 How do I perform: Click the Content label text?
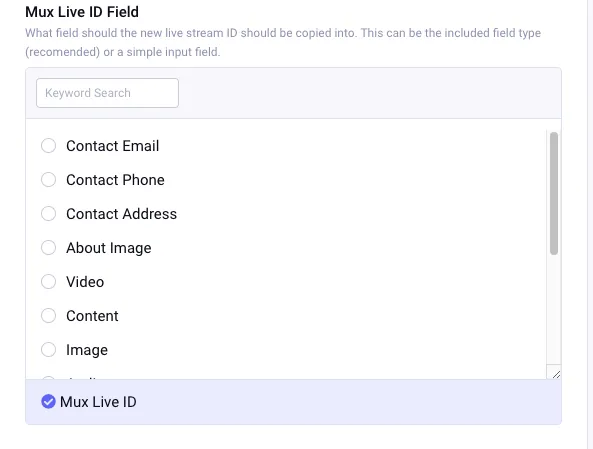coord(92,316)
